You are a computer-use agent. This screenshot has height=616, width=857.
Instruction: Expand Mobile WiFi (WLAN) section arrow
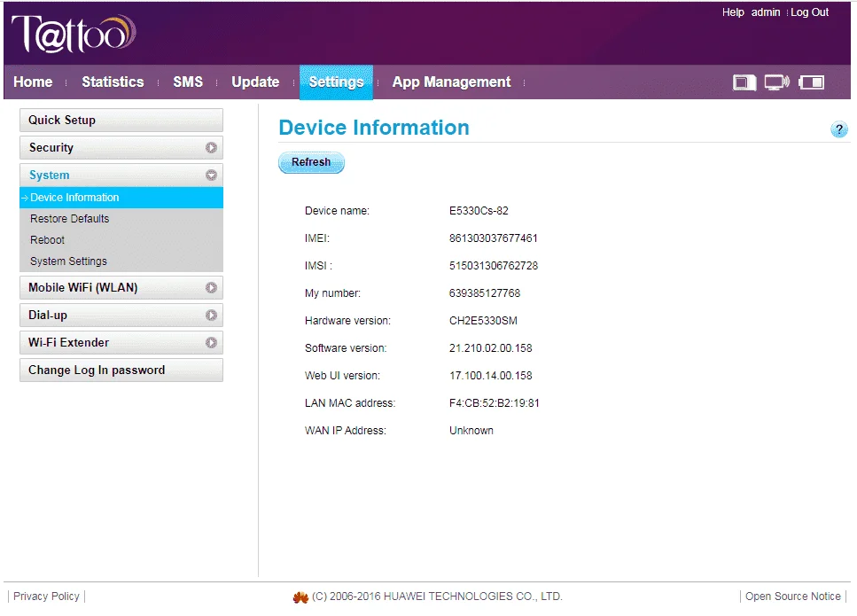[x=211, y=287]
